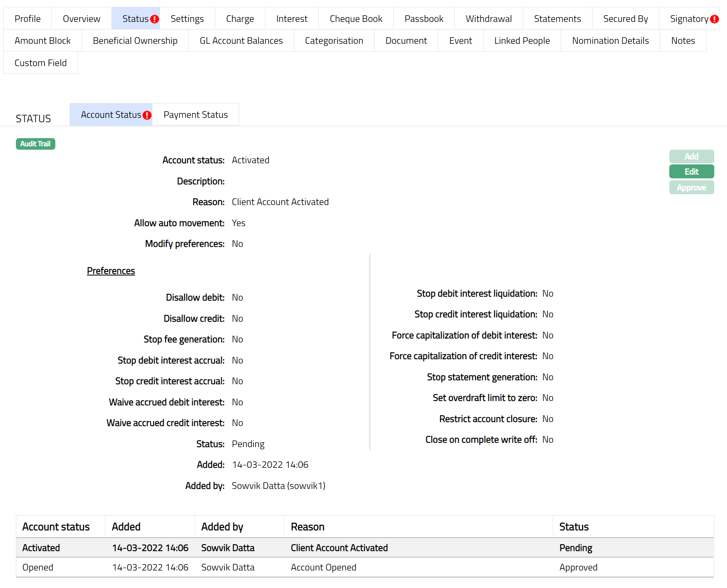Click the Preferences heading link
The height and width of the screenshot is (588, 727).
[x=111, y=271]
